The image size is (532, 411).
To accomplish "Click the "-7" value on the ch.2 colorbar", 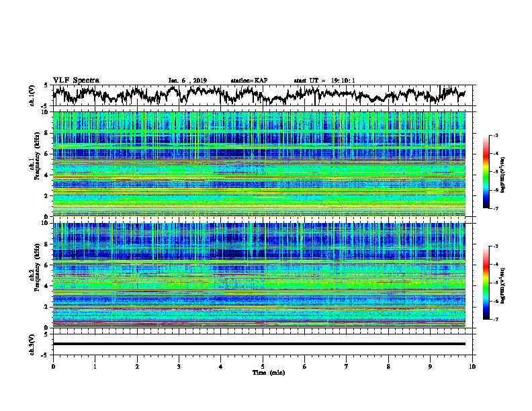I will [x=496, y=319].
